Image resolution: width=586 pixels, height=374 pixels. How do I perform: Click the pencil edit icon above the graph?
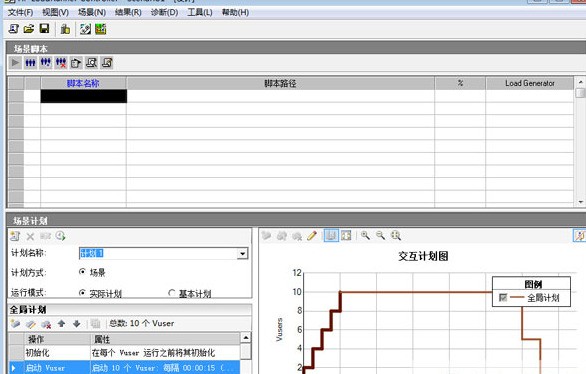pyautogui.click(x=312, y=235)
